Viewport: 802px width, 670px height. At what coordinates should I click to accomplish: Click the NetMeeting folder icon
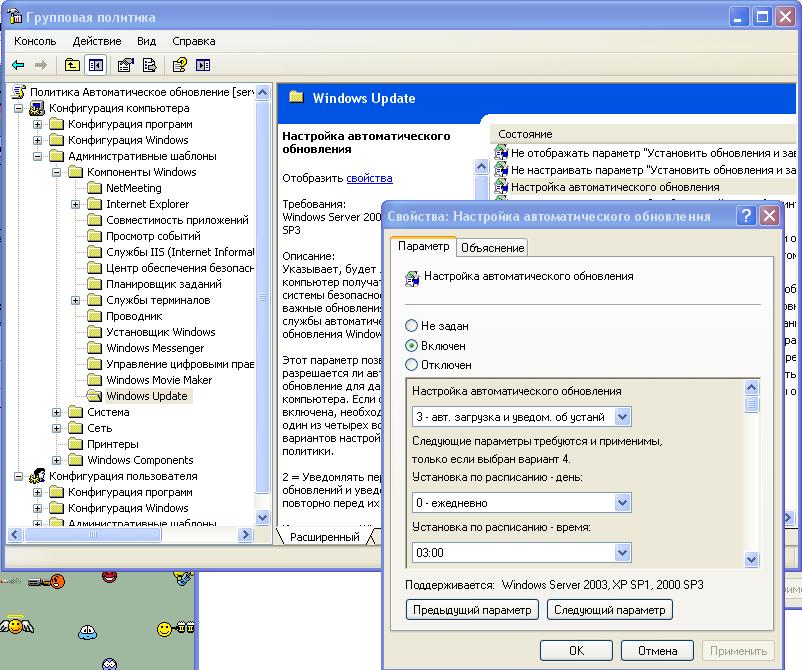[95, 188]
